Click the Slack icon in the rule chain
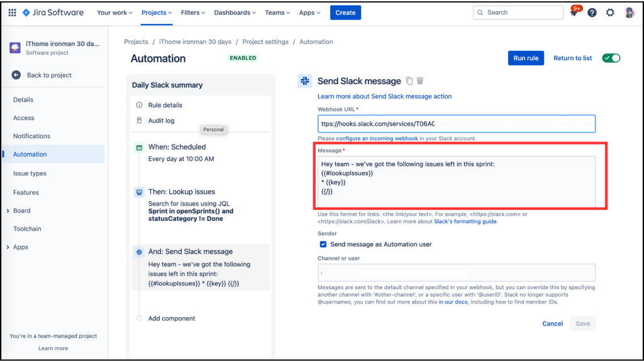Screen dimensions: 644x362 pyautogui.click(x=139, y=252)
